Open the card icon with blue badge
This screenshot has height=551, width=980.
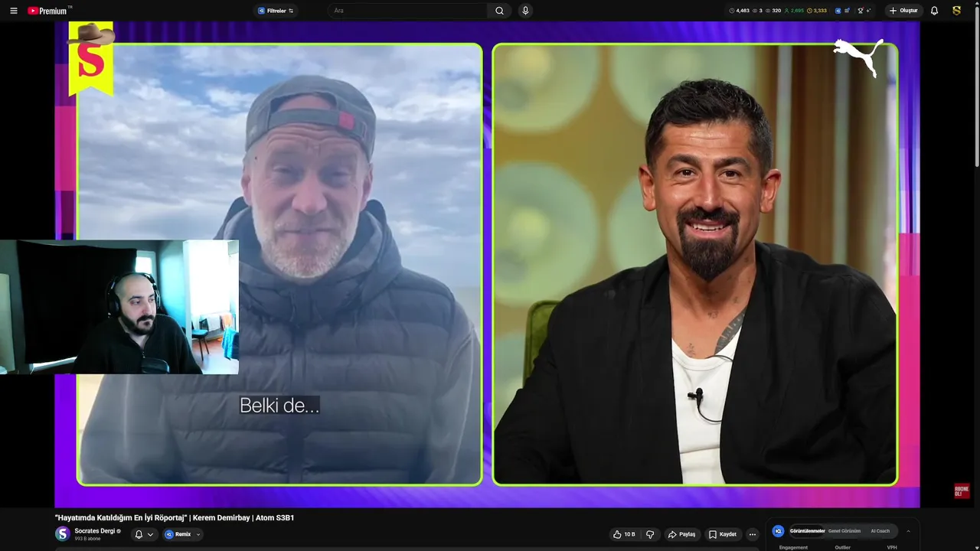point(848,11)
